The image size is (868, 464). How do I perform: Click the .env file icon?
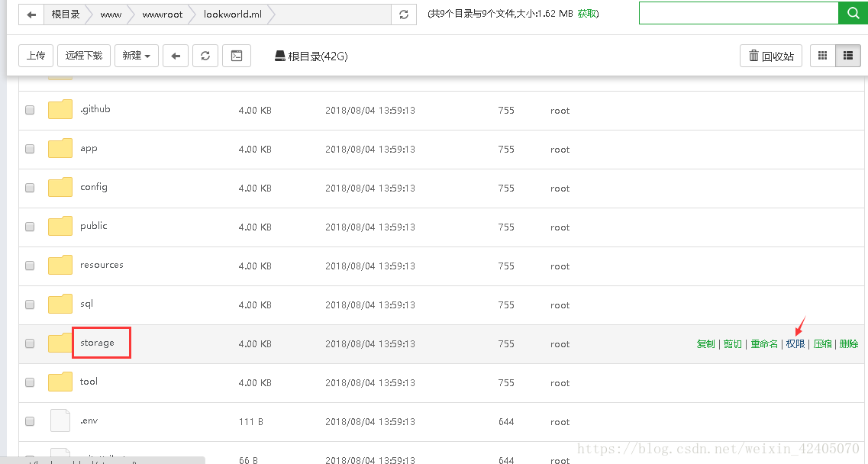(x=60, y=420)
